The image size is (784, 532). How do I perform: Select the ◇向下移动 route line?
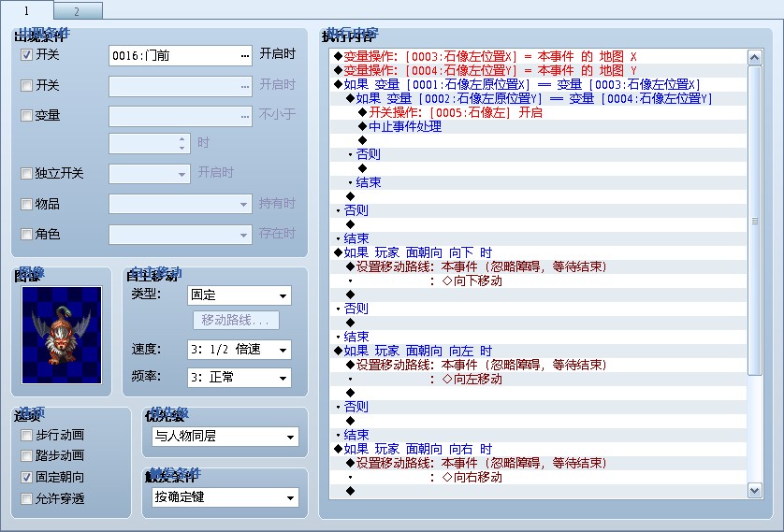click(538, 280)
